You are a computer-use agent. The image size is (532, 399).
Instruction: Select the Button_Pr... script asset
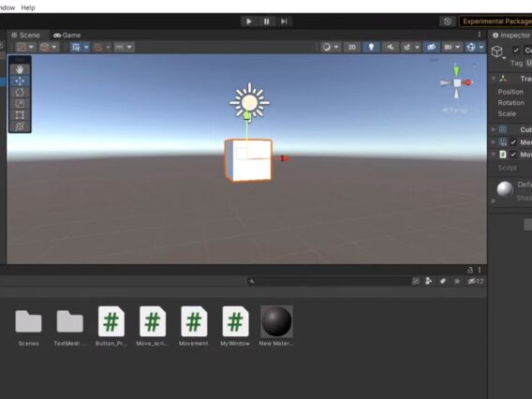pyautogui.click(x=111, y=327)
